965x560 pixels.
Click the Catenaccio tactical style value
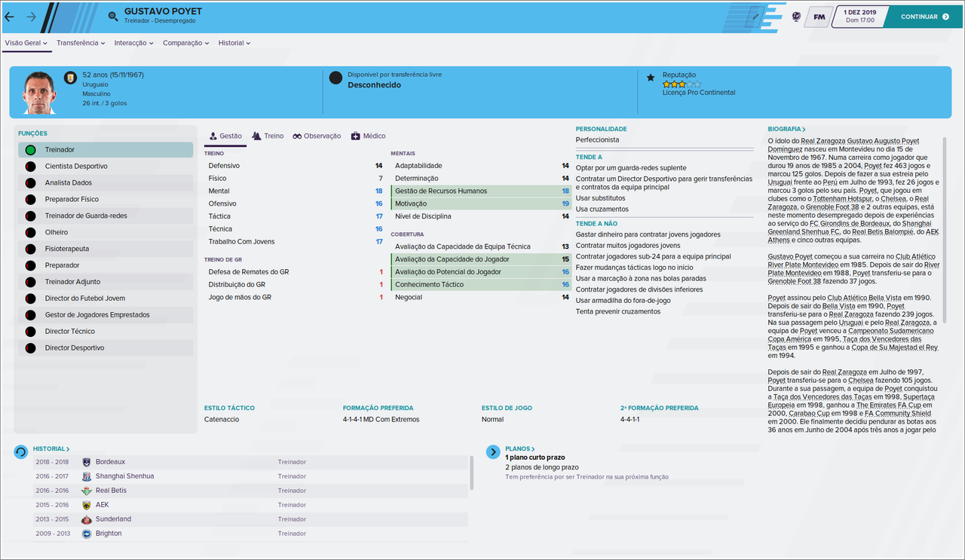coord(222,419)
